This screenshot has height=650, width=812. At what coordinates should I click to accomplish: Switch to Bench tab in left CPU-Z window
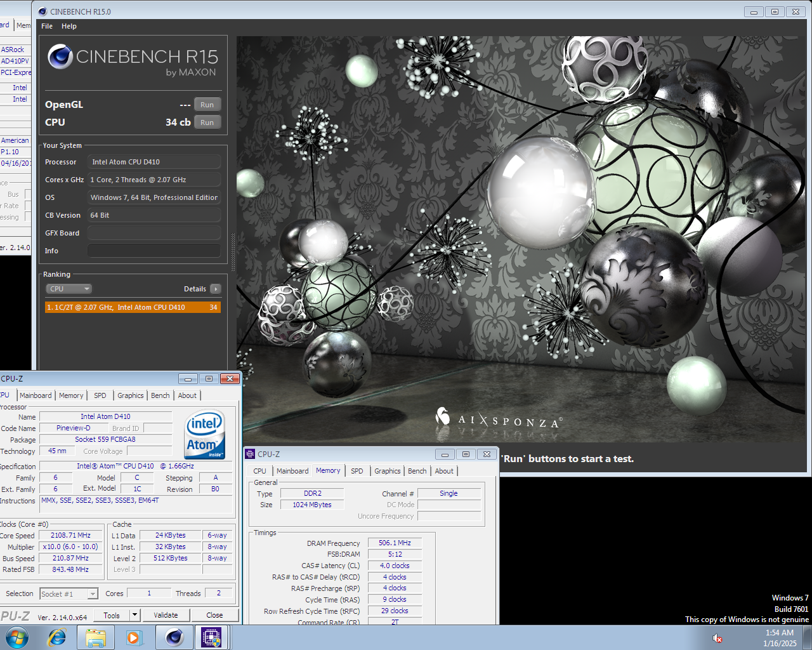tap(160, 395)
